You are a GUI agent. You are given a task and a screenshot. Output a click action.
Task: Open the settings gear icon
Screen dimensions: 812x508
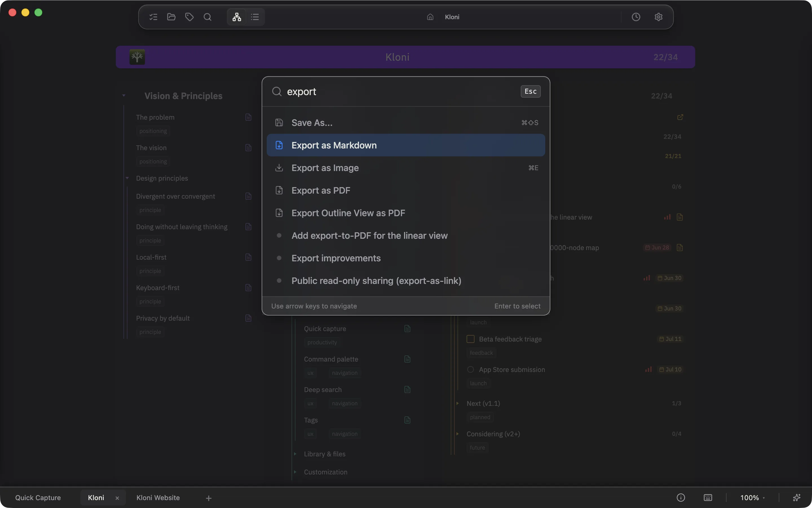[x=658, y=17]
